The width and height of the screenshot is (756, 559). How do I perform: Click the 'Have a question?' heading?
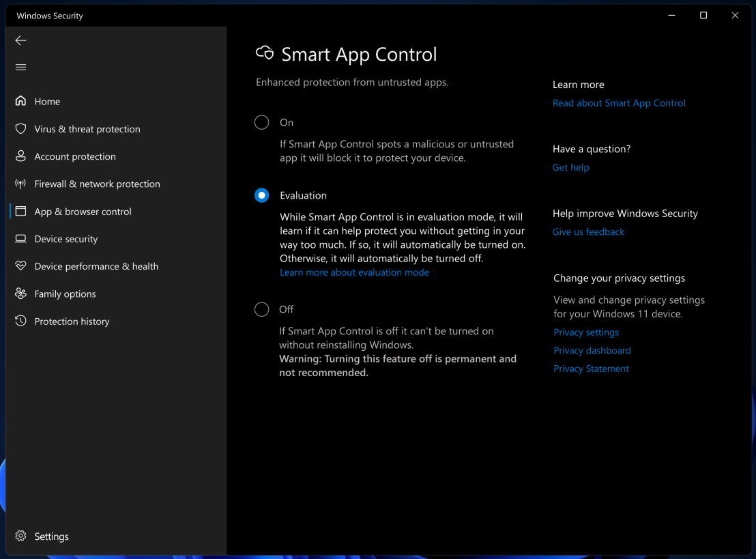pyautogui.click(x=591, y=149)
